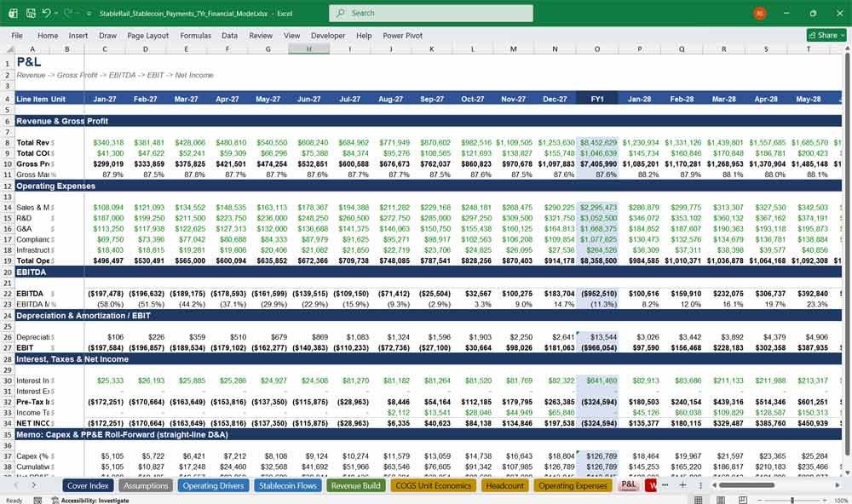852x504 pixels.
Task: Open the Draw ribbon tab
Action: pyautogui.click(x=107, y=35)
